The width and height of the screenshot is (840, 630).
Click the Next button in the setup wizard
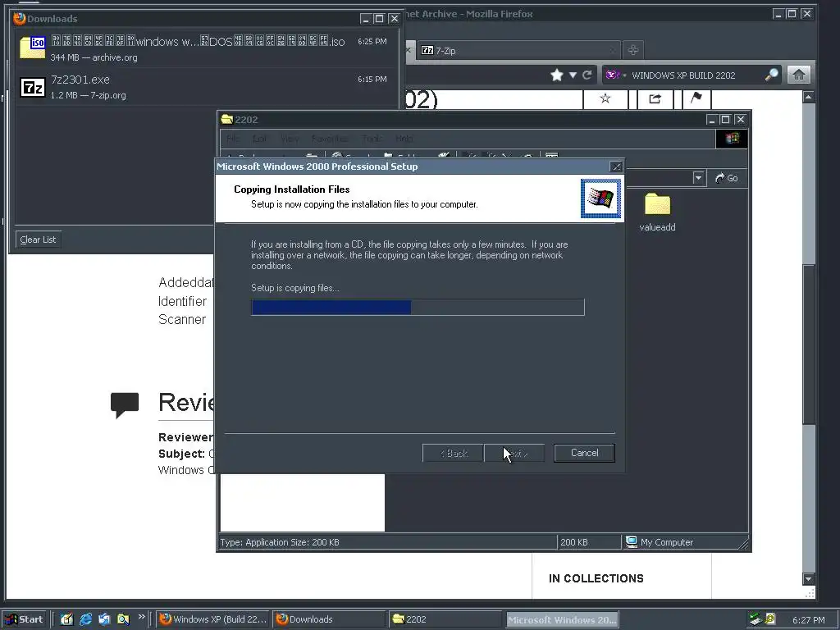(x=515, y=453)
